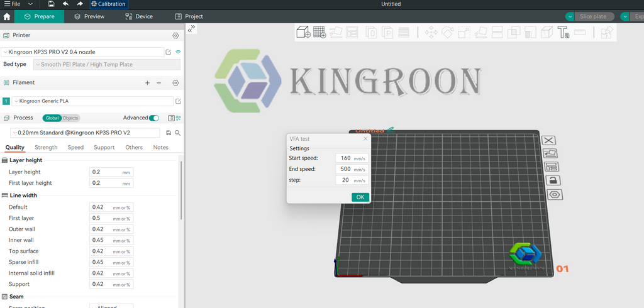Click the Auto orient toolbar icon
The height and width of the screenshot is (308, 644).
tap(336, 33)
